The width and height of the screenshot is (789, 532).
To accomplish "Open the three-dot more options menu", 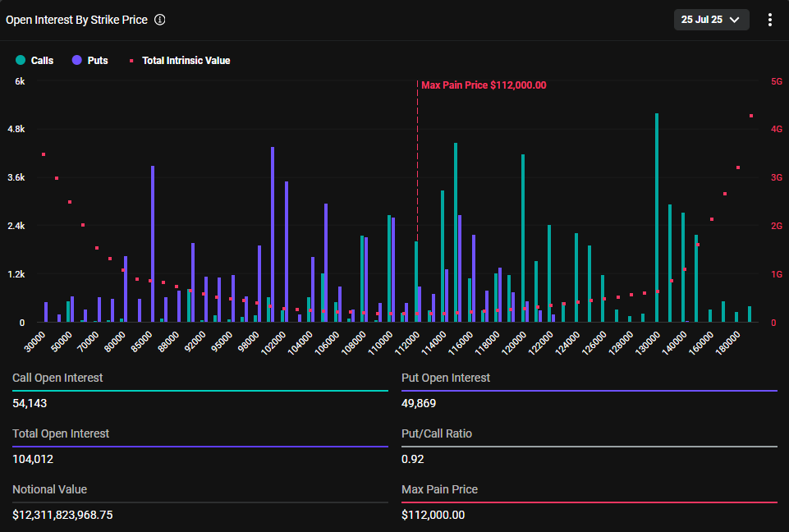I will (x=769, y=20).
